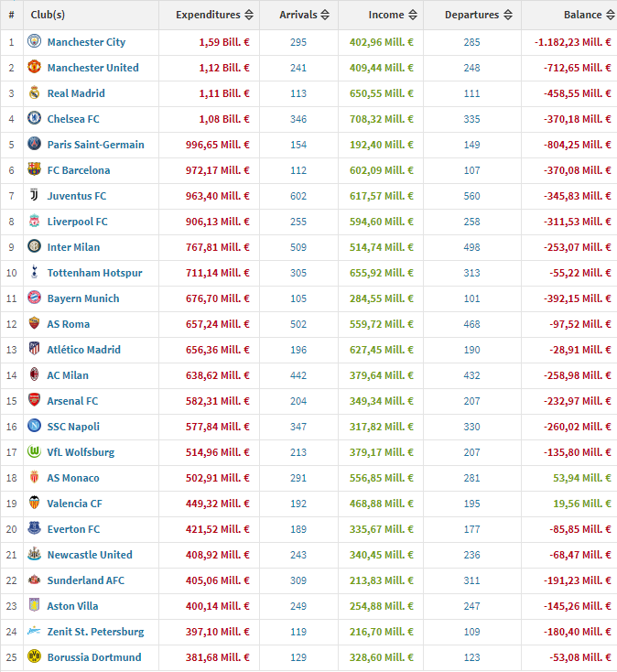Sort table by Balance column
This screenshot has width=617, height=672.
point(582,15)
